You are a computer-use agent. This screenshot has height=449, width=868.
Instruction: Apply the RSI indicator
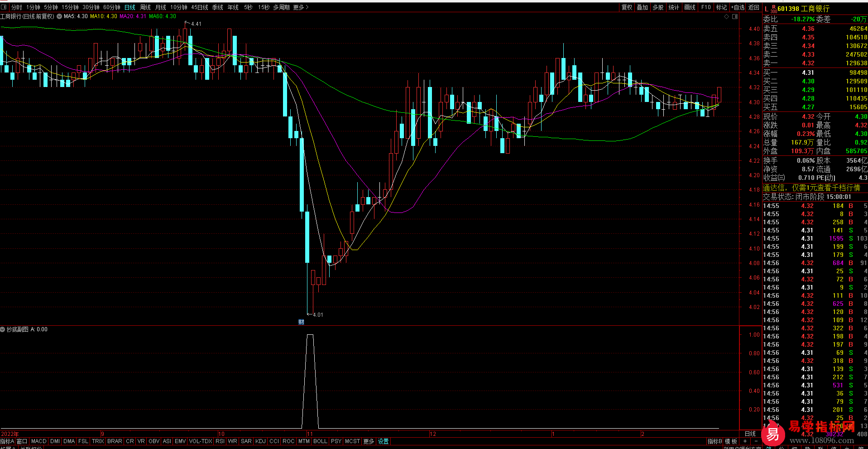[220, 441]
